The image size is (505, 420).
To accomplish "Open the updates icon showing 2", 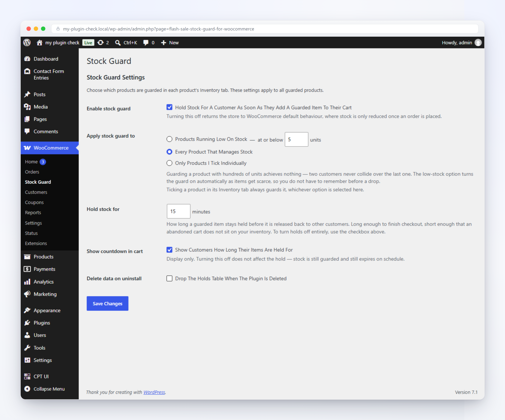I will [100, 43].
